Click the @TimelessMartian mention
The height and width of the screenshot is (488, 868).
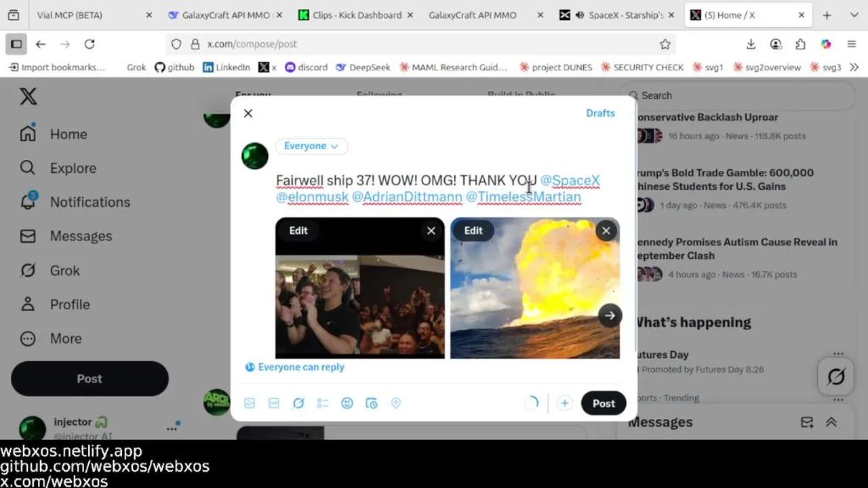tap(523, 197)
